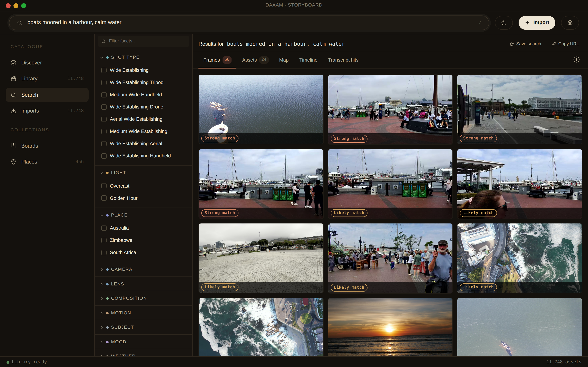This screenshot has height=367, width=588.
Task: Enable the Overcast light filter
Action: 104,186
